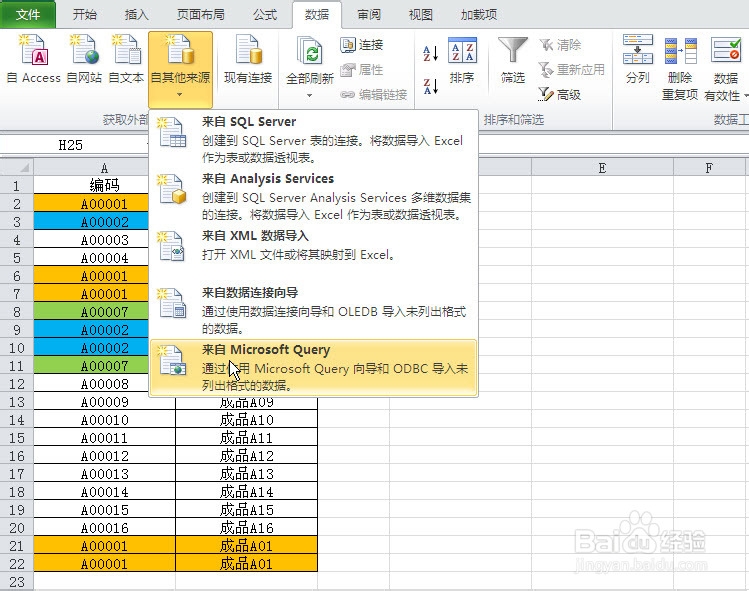The height and width of the screenshot is (591, 749).
Task: Select 来自 Analysis Services menu item
Action: (314, 196)
